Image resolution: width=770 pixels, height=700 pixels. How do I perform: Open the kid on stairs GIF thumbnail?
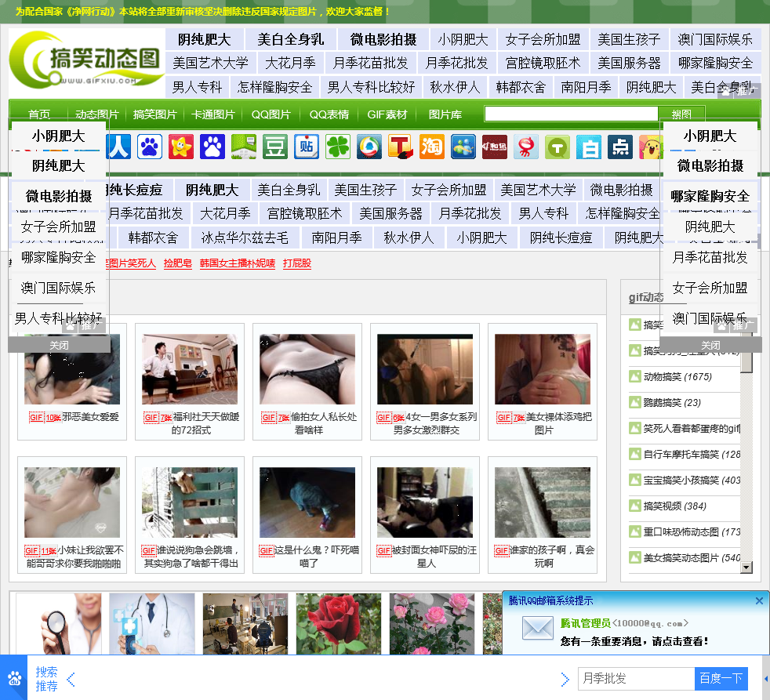click(x=543, y=502)
